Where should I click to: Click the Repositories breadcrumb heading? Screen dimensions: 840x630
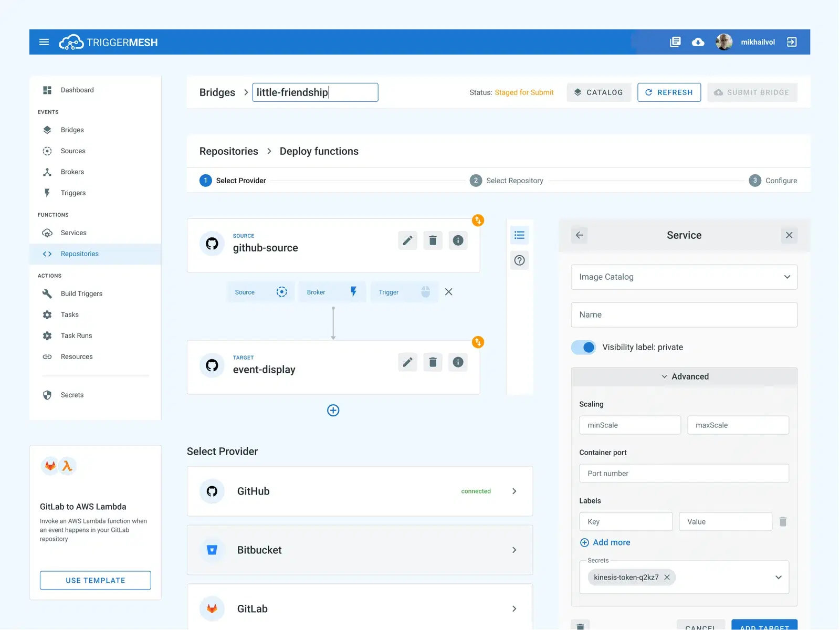229,151
